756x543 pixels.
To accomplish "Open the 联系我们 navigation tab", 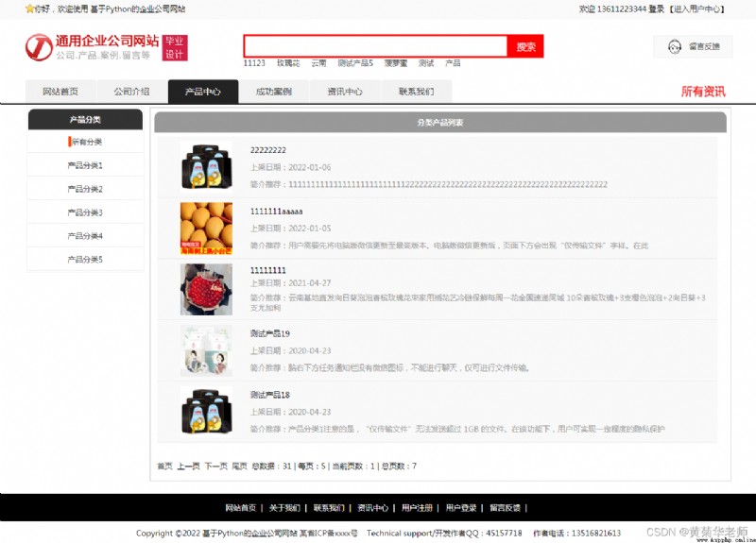I will [416, 91].
